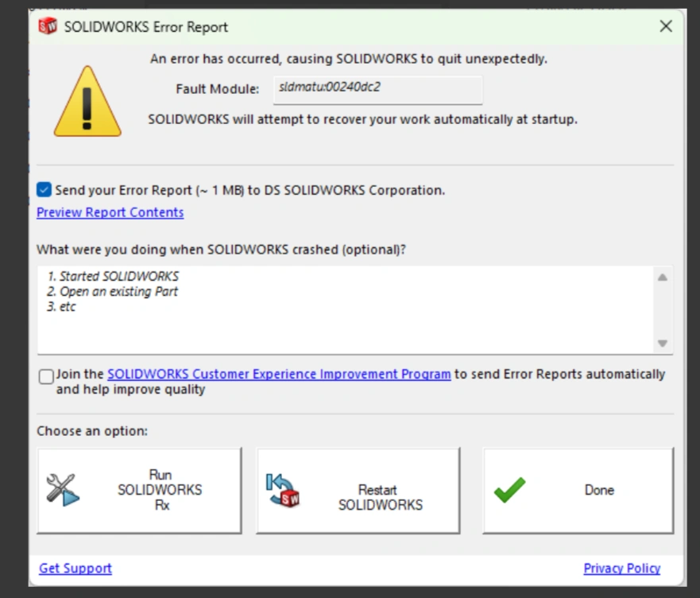The height and width of the screenshot is (598, 700).
Task: Click the description box down arrow
Action: (x=663, y=344)
